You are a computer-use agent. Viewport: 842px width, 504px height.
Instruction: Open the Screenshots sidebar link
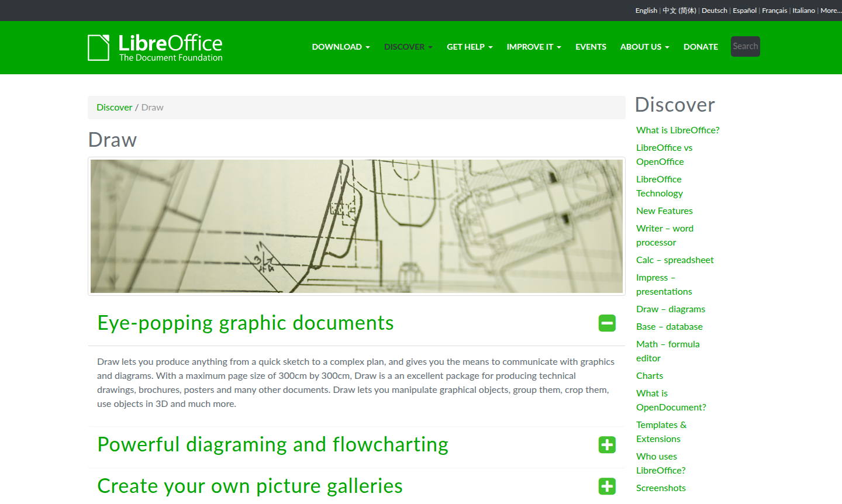pos(661,488)
